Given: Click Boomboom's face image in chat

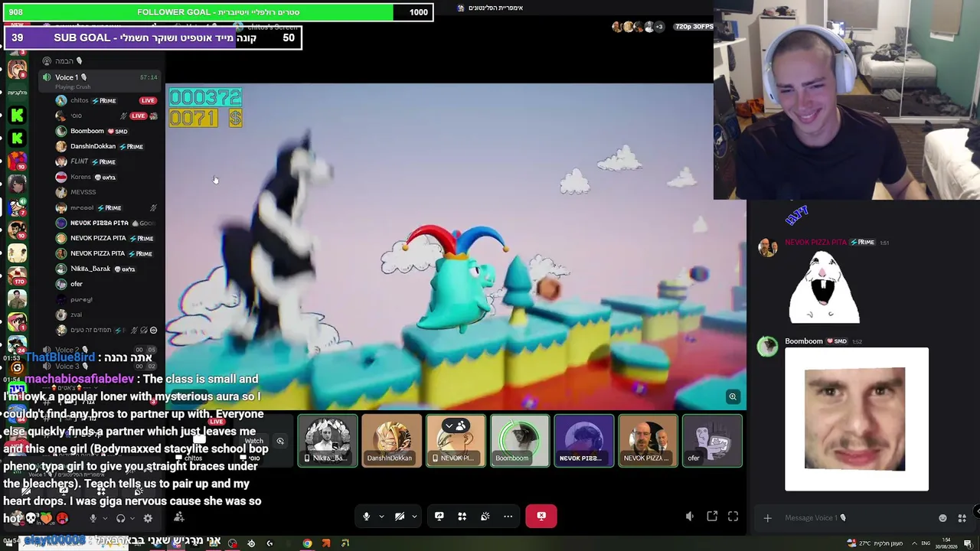Looking at the screenshot, I should (857, 419).
